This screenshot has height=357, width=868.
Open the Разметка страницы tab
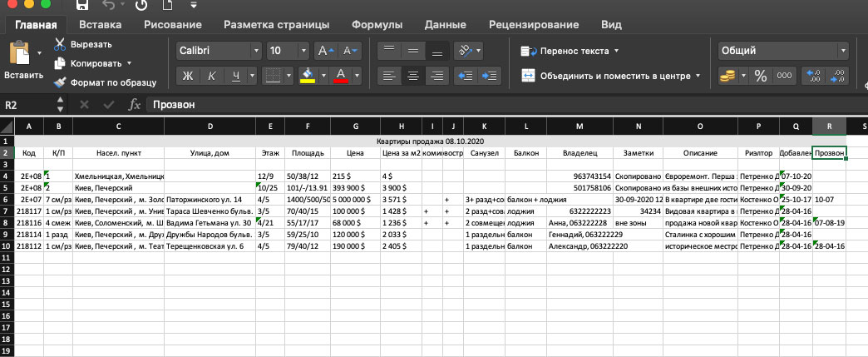pos(276,25)
